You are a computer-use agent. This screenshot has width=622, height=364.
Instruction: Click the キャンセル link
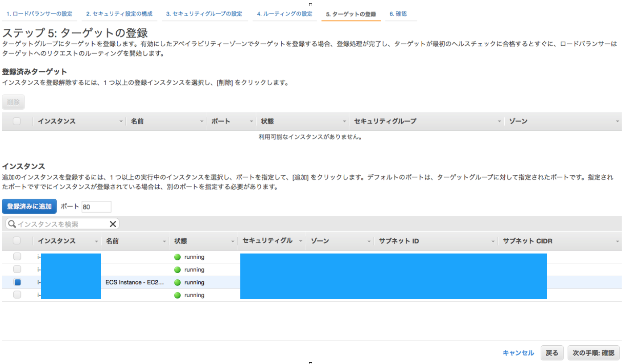tap(518, 353)
